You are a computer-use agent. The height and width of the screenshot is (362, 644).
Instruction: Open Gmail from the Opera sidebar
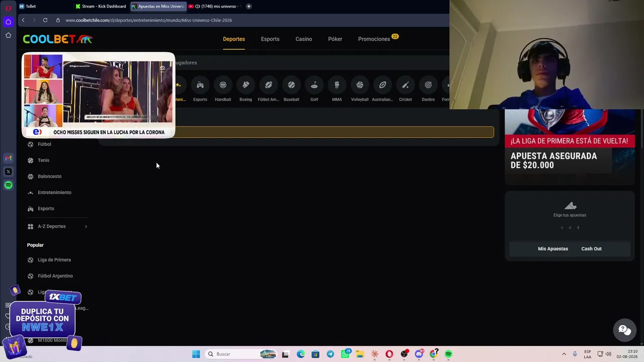pos(8,158)
